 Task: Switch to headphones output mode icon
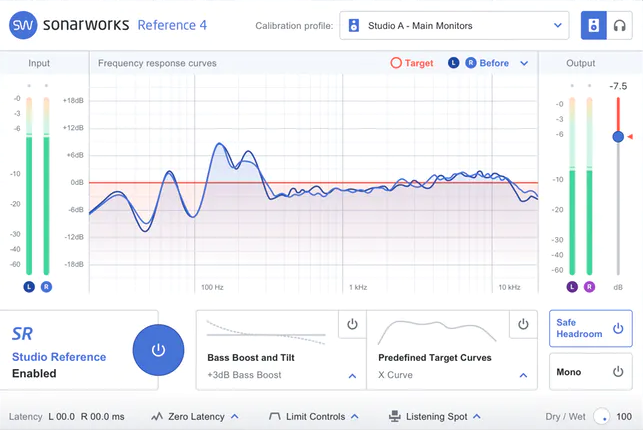(x=619, y=25)
